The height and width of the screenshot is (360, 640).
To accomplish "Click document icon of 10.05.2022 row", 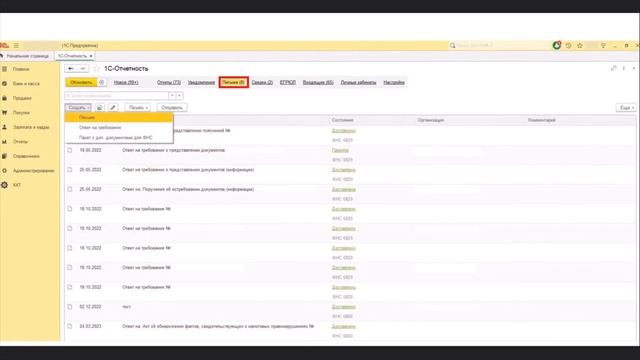I will pyautogui.click(x=70, y=150).
